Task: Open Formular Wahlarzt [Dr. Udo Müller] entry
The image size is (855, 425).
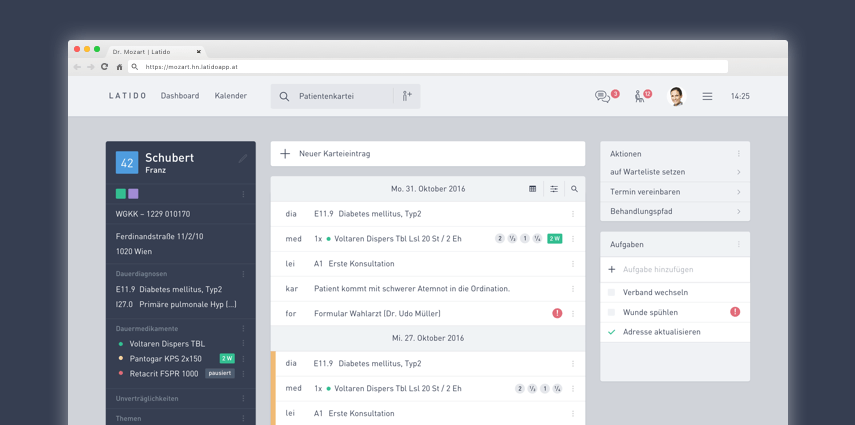Action: [377, 314]
